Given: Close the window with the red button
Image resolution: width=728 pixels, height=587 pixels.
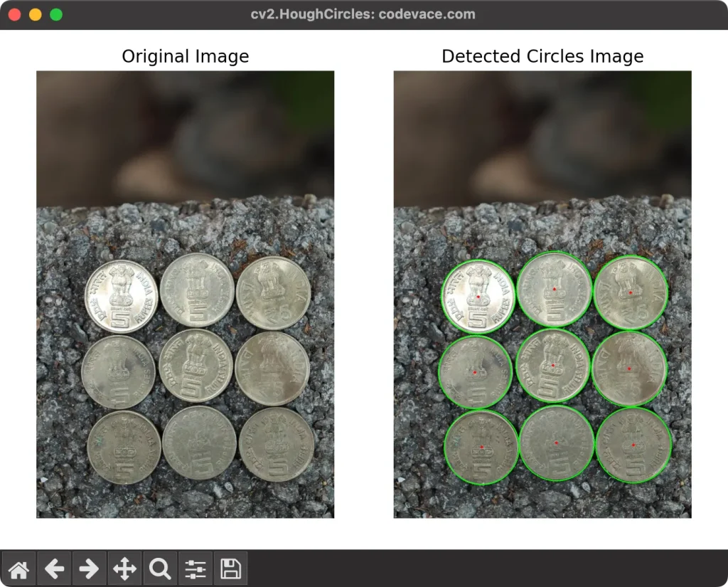Looking at the screenshot, I should coord(14,14).
